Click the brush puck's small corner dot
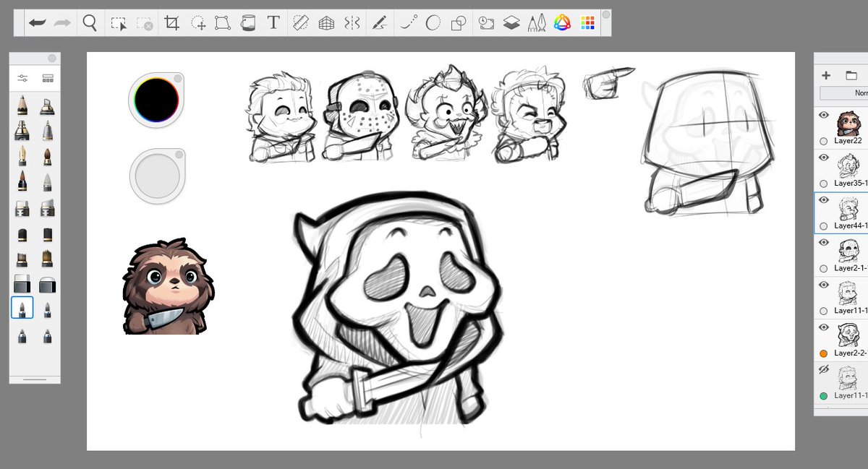This screenshot has width=868, height=469. (x=179, y=153)
